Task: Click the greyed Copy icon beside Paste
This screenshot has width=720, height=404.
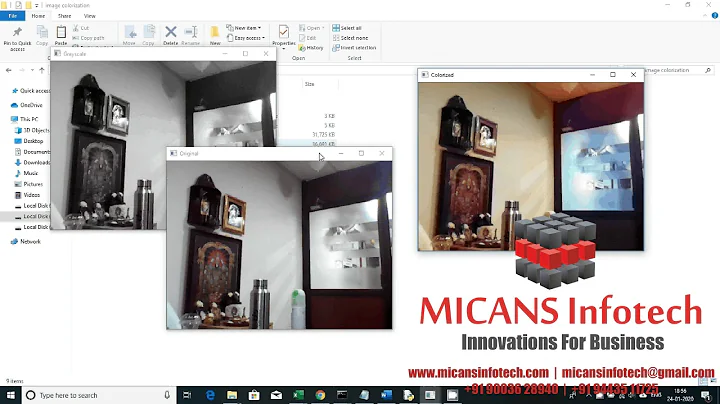Action: [x=42, y=32]
